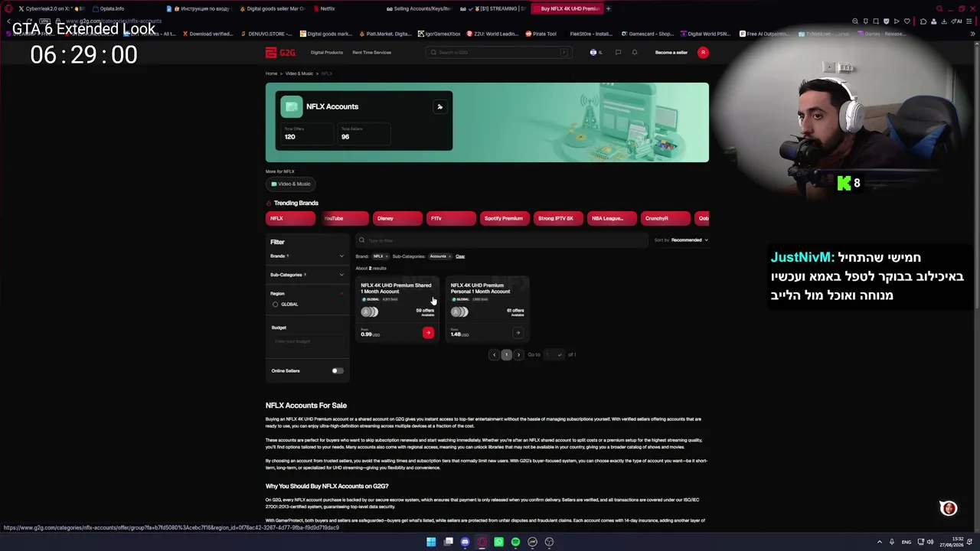Toggle the Online Sellers switch

337,370
